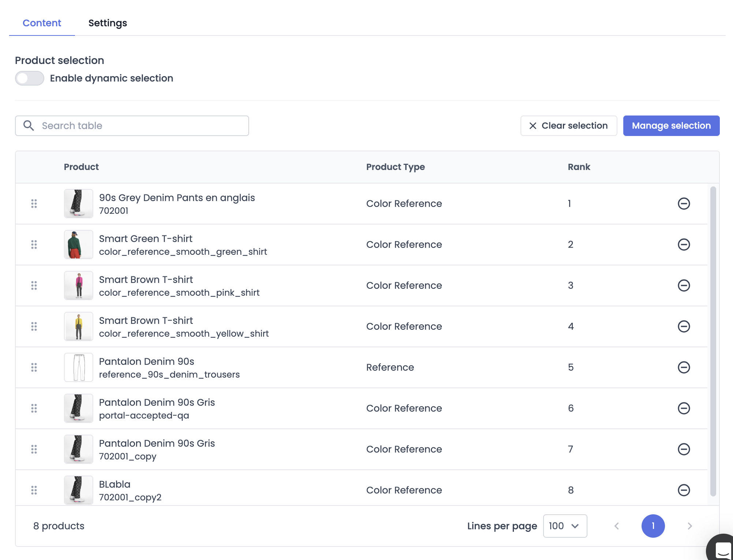The height and width of the screenshot is (560, 733).
Task: Click the Product Type column header
Action: [395, 167]
